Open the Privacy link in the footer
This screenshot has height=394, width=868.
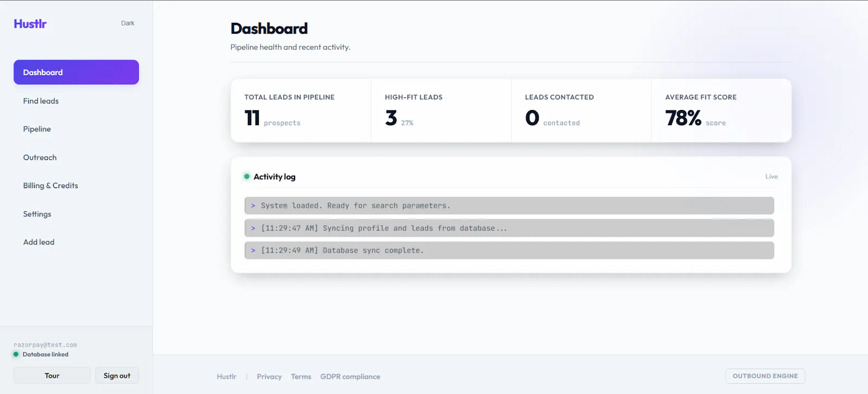(x=269, y=377)
